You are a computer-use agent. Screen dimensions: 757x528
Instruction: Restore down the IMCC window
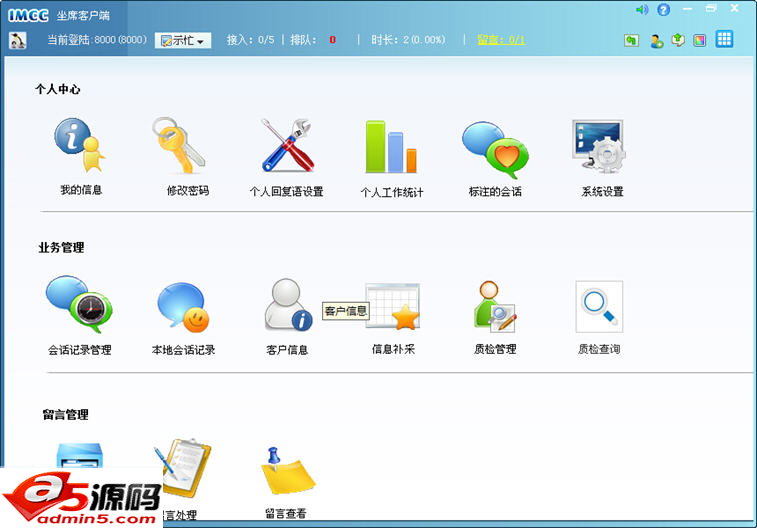pyautogui.click(x=711, y=9)
